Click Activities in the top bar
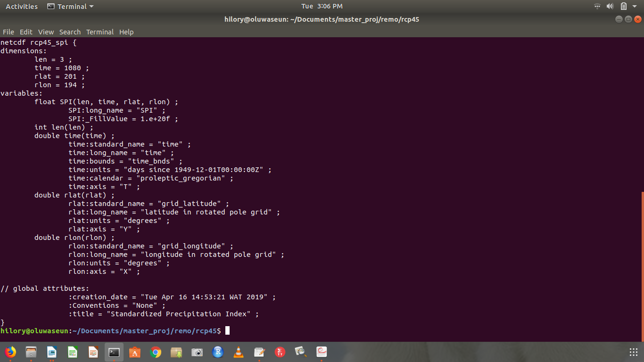Viewport: 644px width, 362px height. [22, 7]
